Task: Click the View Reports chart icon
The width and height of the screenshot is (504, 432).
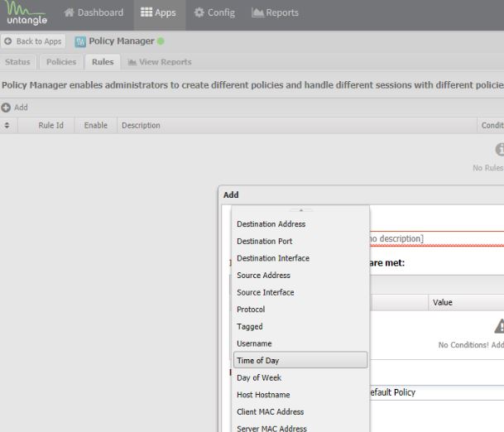Action: click(132, 62)
